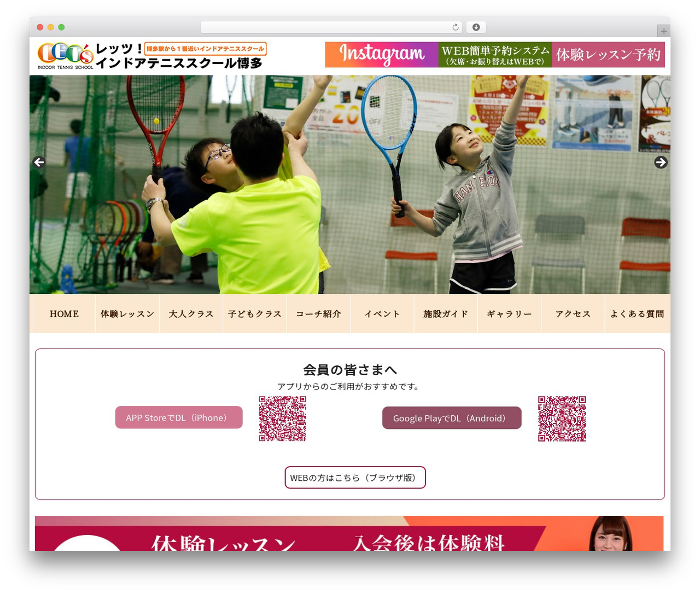Maximize the window with the green button
700x593 pixels.
[x=61, y=27]
